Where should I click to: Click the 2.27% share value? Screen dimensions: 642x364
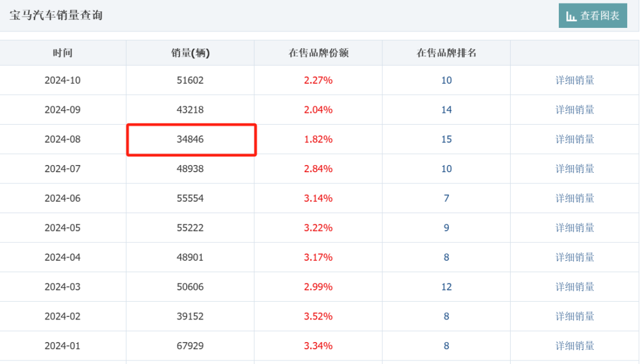click(x=318, y=80)
